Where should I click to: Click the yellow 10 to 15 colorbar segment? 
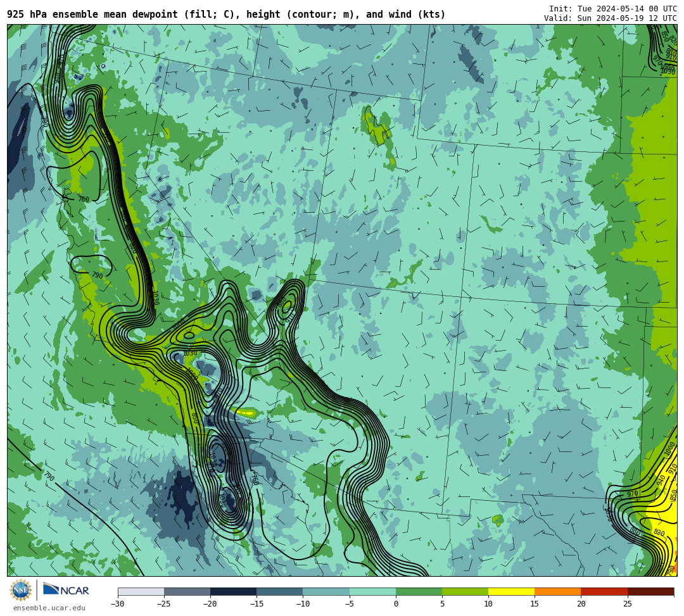pos(511,591)
